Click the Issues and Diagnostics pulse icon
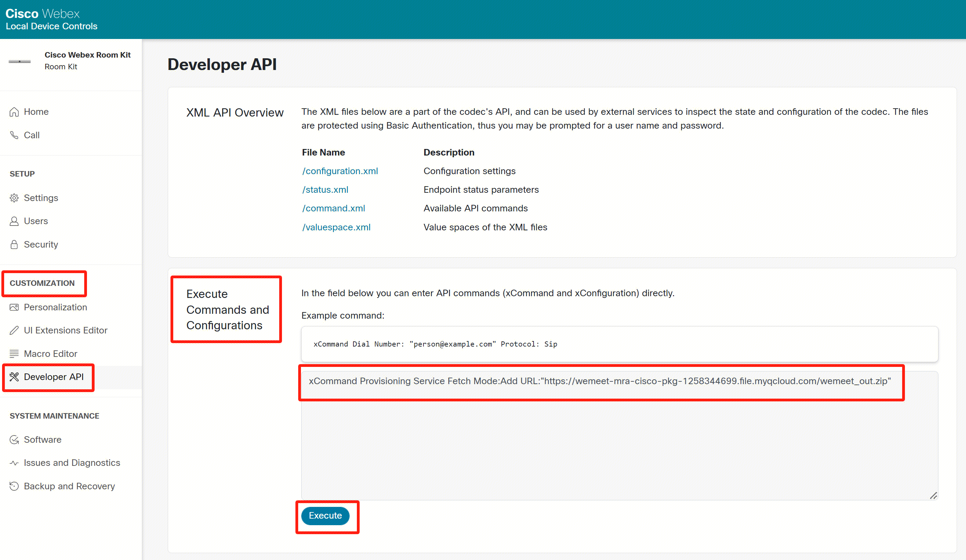Image resolution: width=966 pixels, height=560 pixels. coord(14,463)
